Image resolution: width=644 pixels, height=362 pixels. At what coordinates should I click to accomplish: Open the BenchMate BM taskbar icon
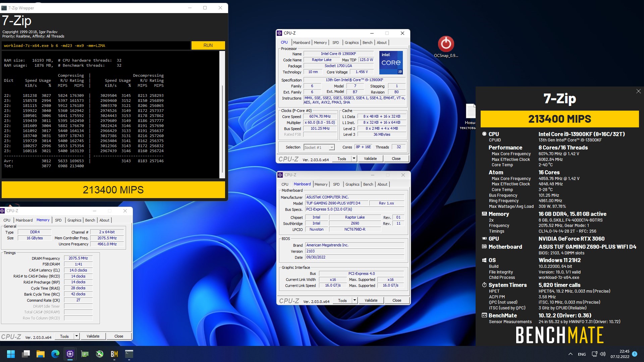[114, 354]
